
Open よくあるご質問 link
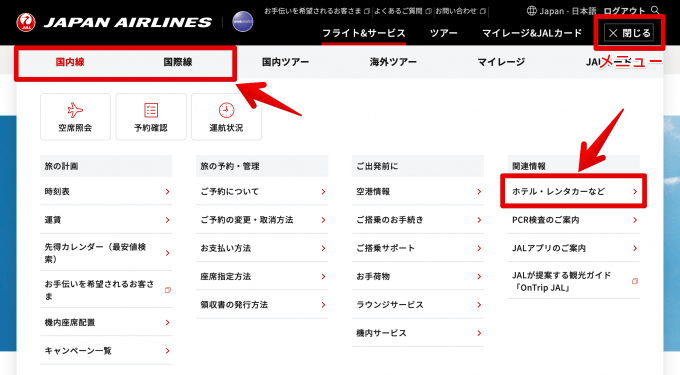click(x=402, y=11)
